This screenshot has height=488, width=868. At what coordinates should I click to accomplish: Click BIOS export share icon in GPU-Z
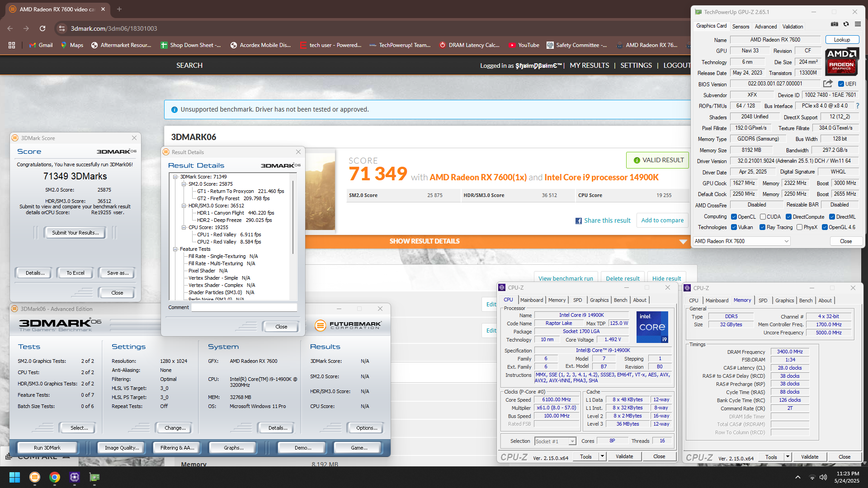click(828, 84)
